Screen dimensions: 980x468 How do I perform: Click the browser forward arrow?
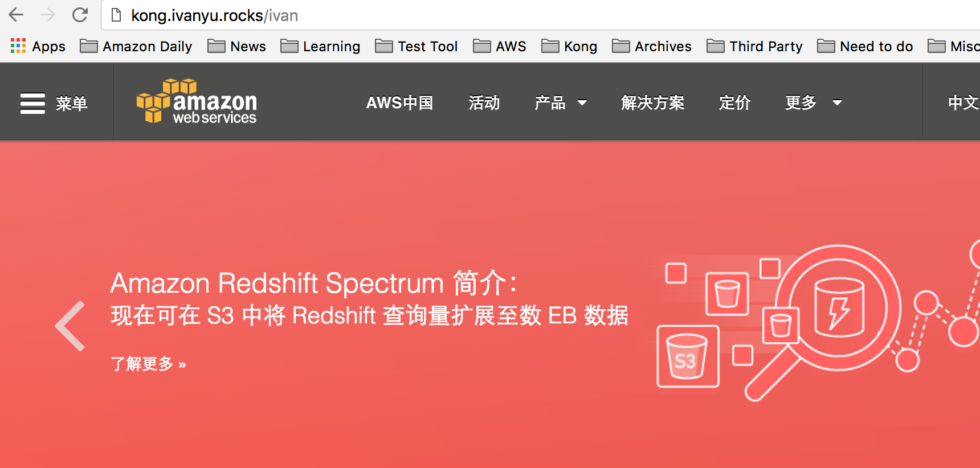tap(48, 15)
